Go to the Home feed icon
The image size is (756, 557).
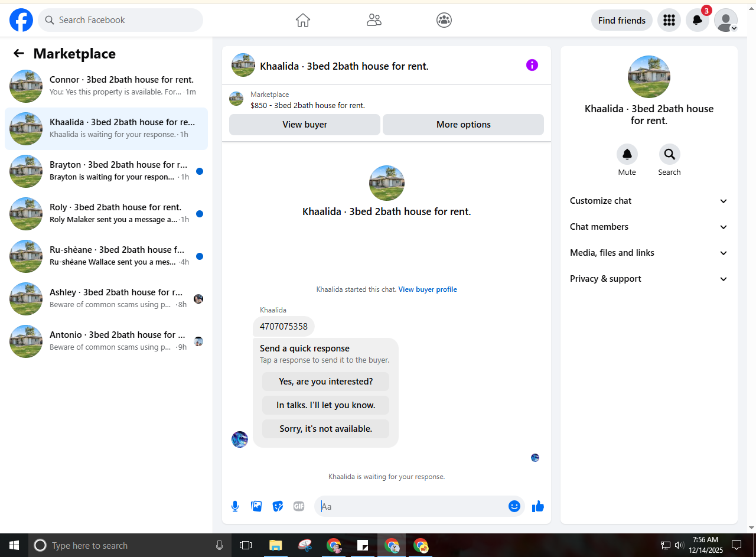click(303, 20)
